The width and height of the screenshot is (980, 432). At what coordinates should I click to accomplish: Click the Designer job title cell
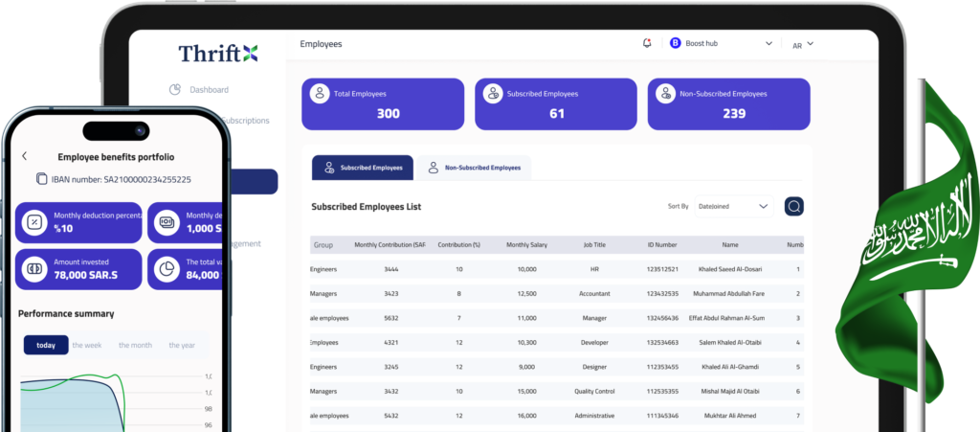pos(594,367)
